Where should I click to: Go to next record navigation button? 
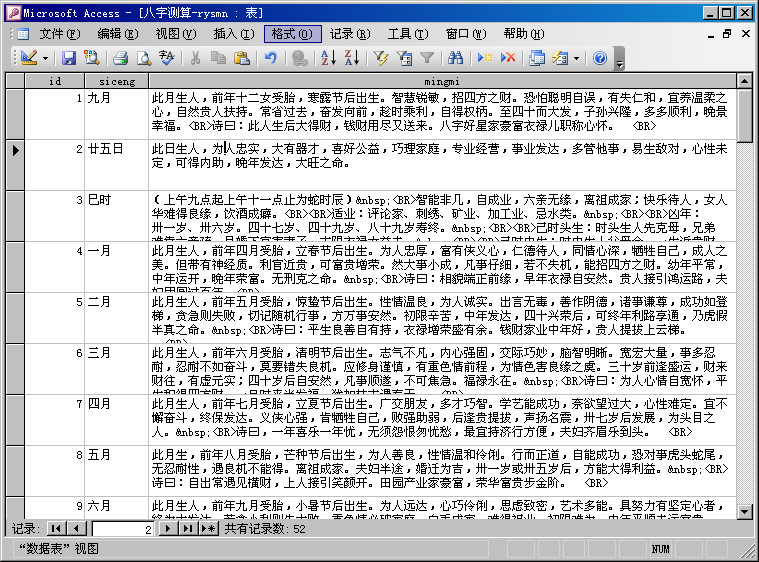(x=168, y=529)
